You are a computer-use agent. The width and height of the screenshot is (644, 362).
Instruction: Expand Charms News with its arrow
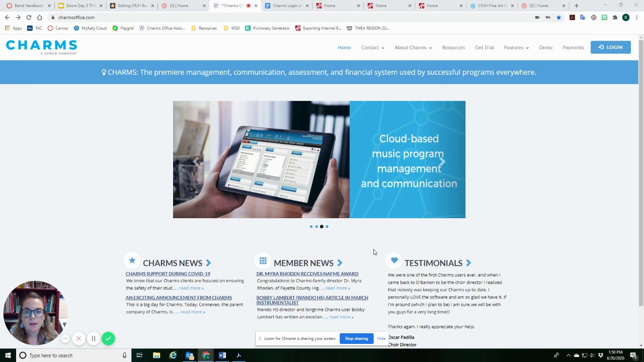(208, 263)
